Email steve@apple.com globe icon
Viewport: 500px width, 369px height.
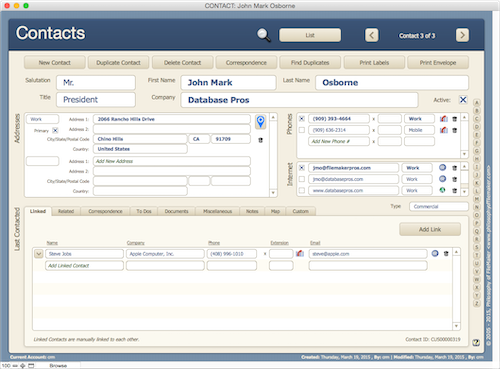point(435,253)
